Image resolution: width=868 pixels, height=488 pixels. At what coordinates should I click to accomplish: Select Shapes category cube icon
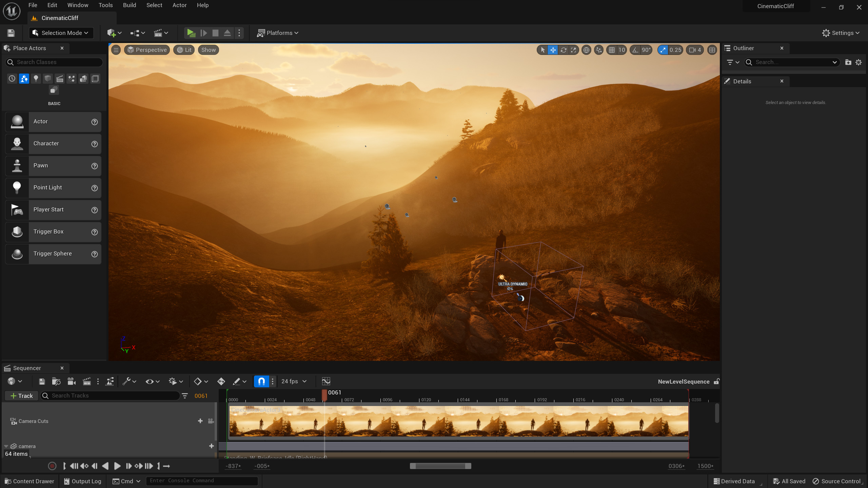47,79
